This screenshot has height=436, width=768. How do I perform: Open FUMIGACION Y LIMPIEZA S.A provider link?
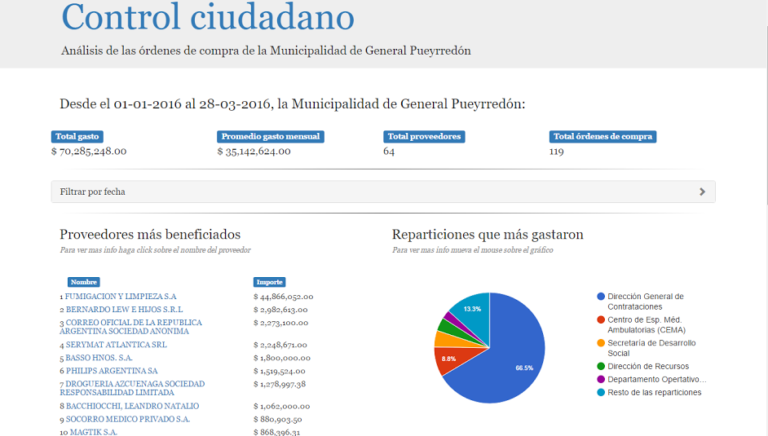[120, 297]
